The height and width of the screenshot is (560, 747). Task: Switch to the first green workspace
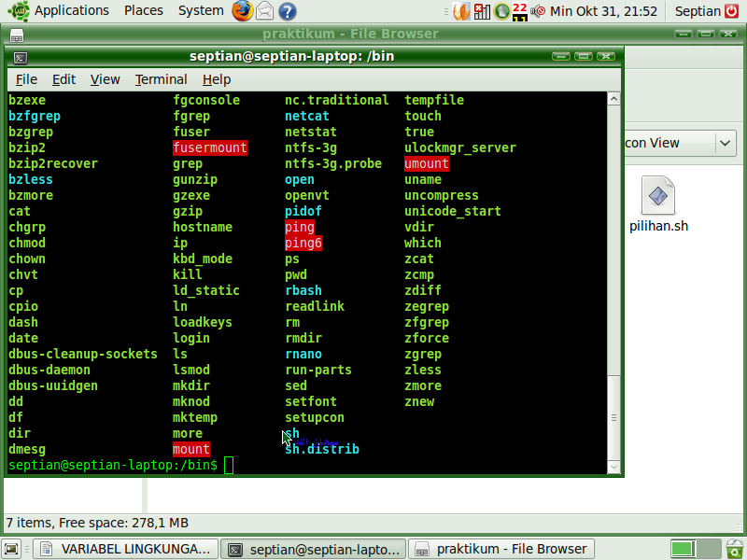click(x=683, y=549)
